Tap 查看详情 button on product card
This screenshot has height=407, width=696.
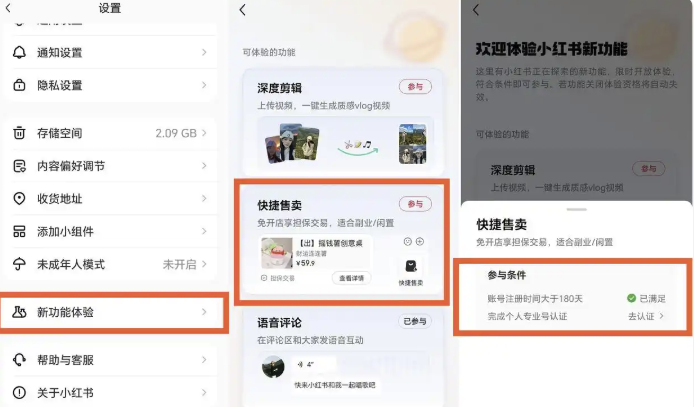pyautogui.click(x=352, y=278)
